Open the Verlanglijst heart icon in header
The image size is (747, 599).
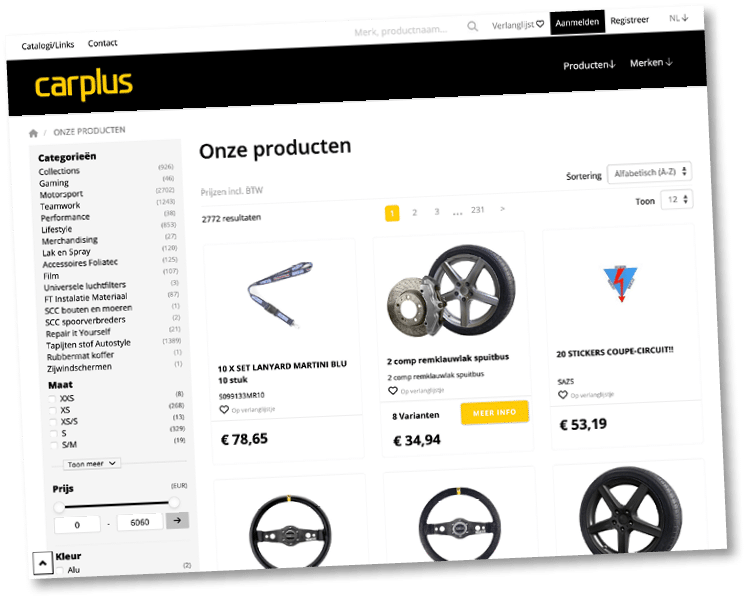click(540, 24)
